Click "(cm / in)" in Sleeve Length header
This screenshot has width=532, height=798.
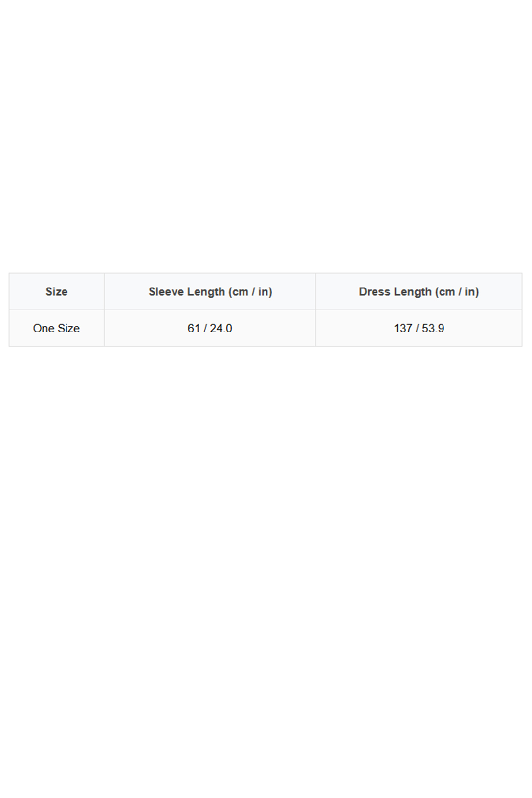[x=250, y=292]
